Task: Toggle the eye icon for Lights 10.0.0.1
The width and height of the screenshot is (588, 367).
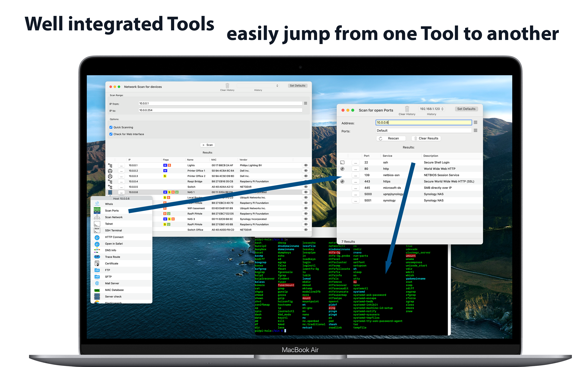Action: click(x=306, y=165)
